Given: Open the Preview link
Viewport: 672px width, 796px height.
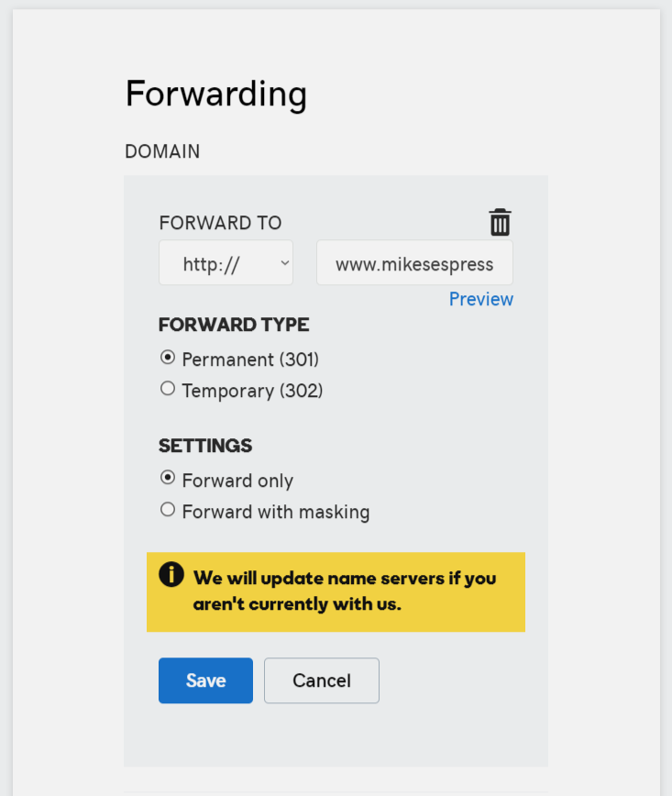Looking at the screenshot, I should point(481,299).
